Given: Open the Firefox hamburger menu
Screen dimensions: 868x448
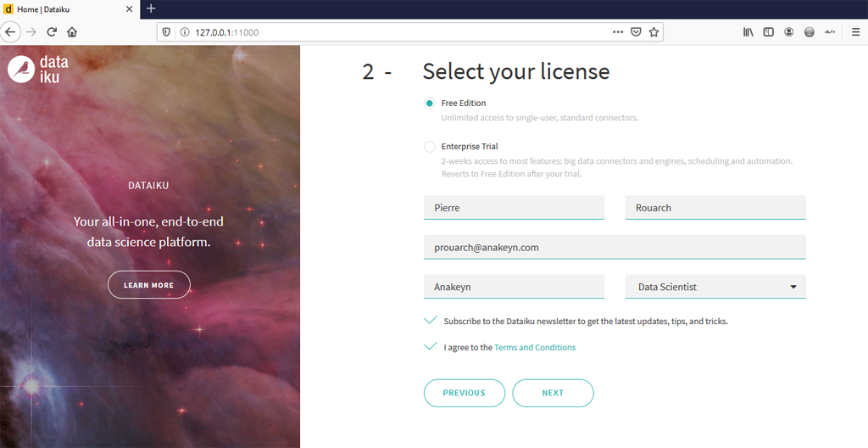Looking at the screenshot, I should coord(856,32).
